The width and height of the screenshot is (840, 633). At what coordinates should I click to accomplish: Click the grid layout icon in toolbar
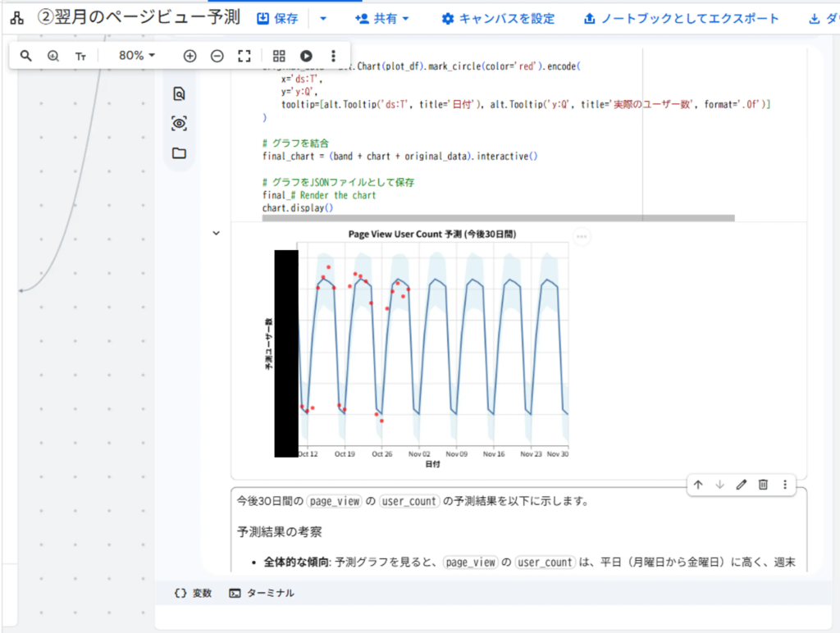[279, 56]
